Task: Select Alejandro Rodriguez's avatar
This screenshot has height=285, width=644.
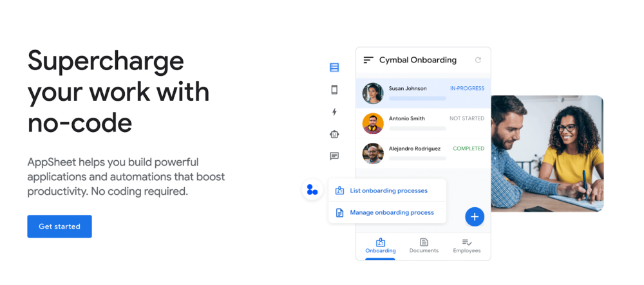Action: [x=373, y=153]
